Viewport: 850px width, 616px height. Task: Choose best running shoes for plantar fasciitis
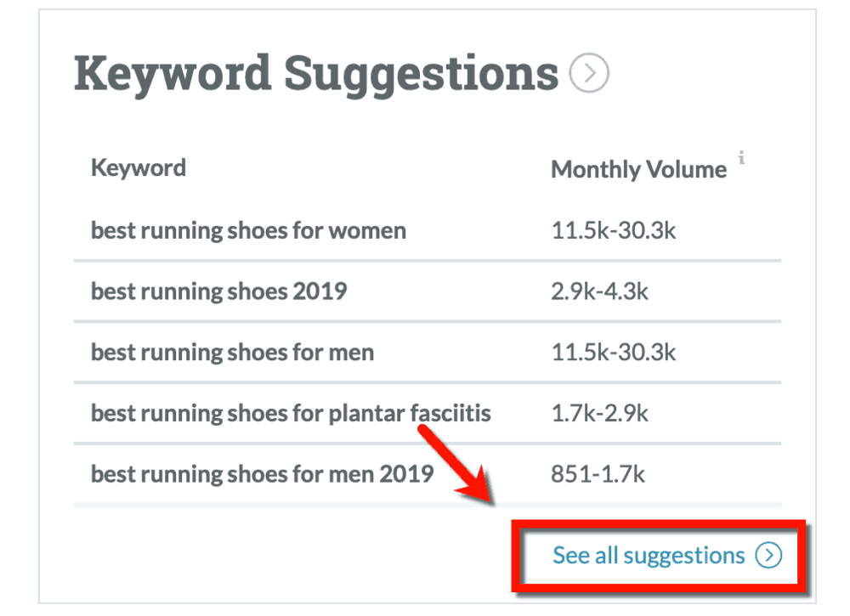coord(291,414)
